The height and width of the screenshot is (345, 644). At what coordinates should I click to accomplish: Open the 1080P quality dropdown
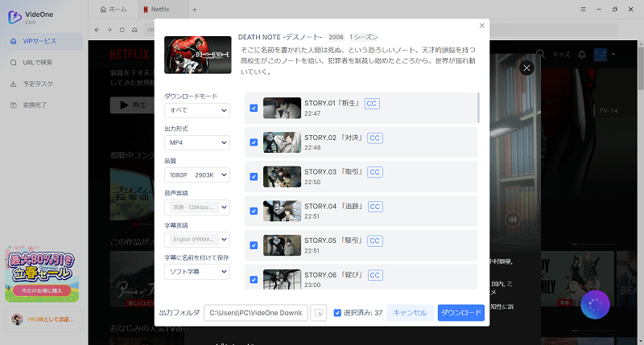197,175
